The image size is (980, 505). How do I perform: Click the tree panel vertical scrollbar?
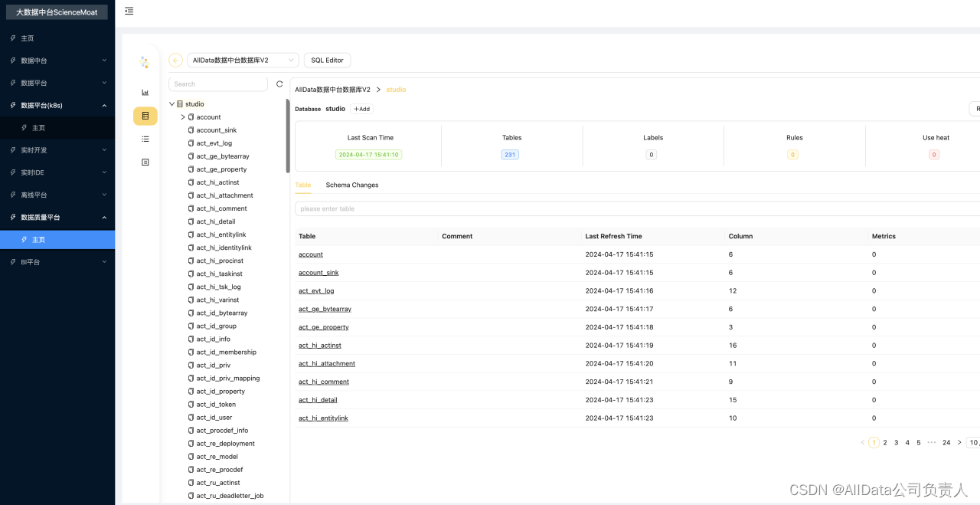click(288, 136)
